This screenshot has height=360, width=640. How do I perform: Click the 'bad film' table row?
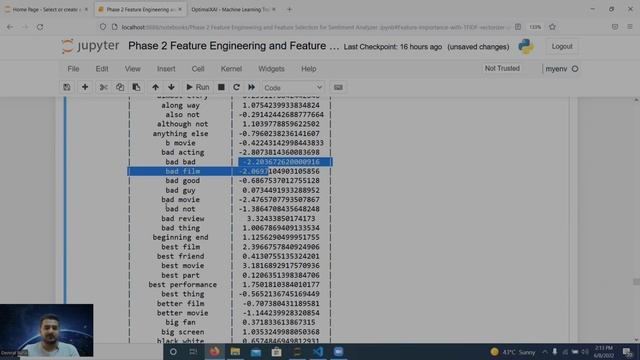click(230, 171)
